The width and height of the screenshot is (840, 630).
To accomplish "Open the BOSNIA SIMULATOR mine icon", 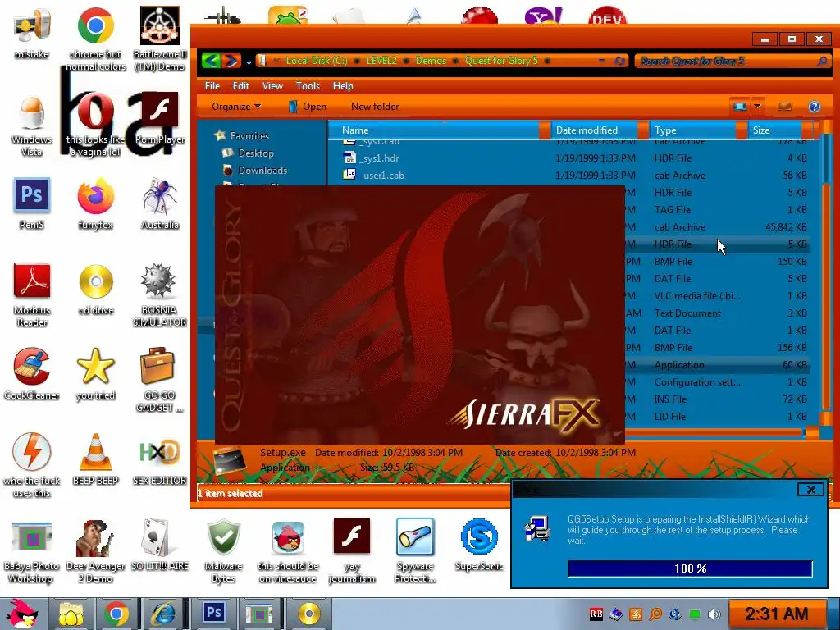I will (x=158, y=281).
